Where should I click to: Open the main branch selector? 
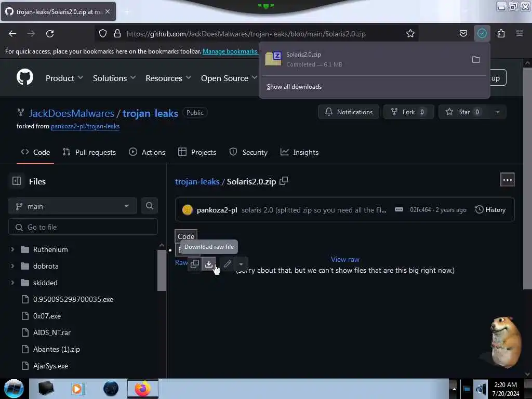(72, 206)
